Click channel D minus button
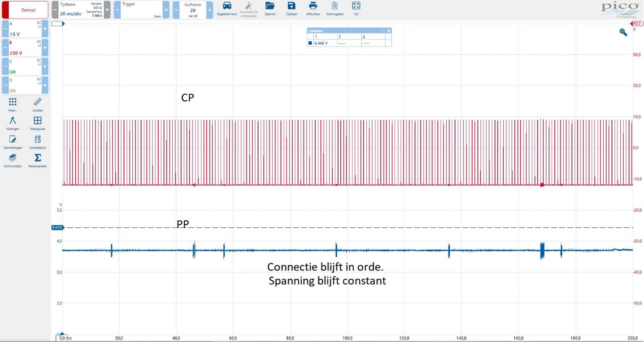The height and width of the screenshot is (342, 644). [x=5, y=85]
